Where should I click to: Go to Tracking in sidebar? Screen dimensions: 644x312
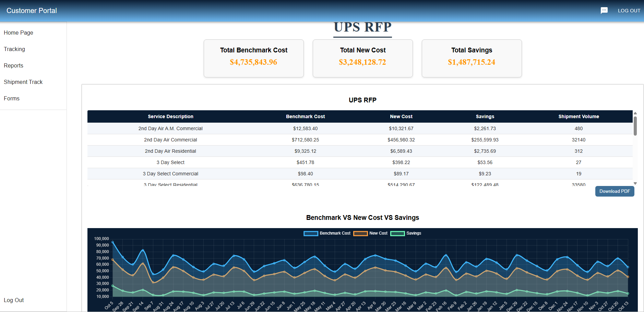(14, 49)
